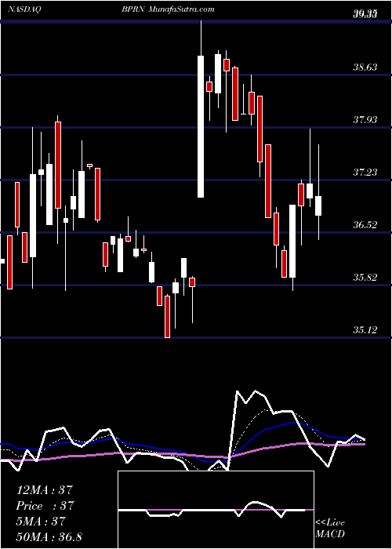
Task: Click the BPRN ticker symbol
Action: tap(133, 9)
